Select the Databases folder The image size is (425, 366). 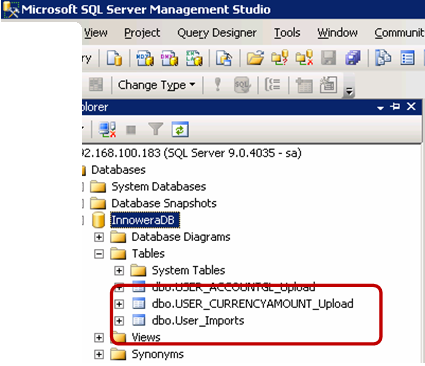click(x=118, y=170)
